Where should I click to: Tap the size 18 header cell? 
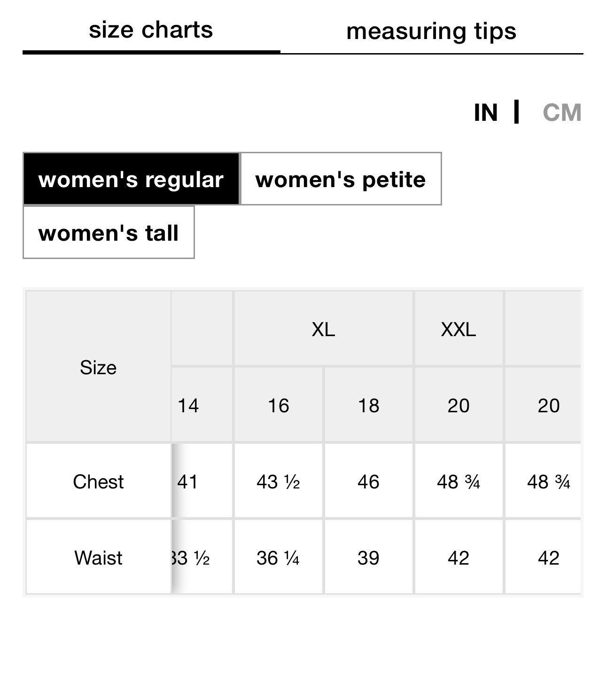368,405
